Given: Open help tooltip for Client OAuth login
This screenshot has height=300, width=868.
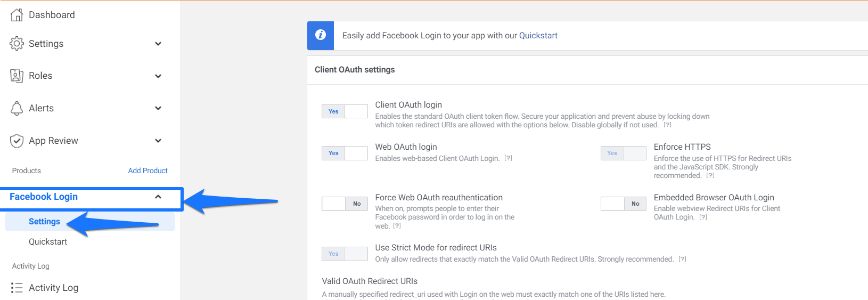Looking at the screenshot, I should pyautogui.click(x=667, y=125).
